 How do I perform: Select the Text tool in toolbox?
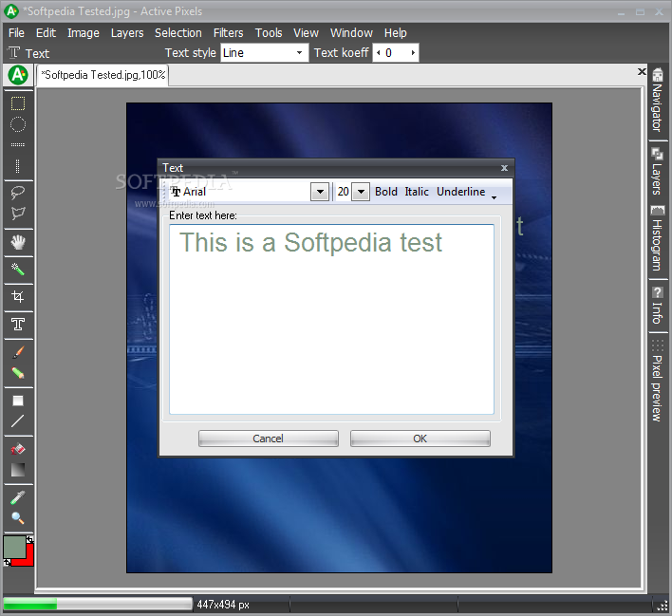tap(18, 324)
